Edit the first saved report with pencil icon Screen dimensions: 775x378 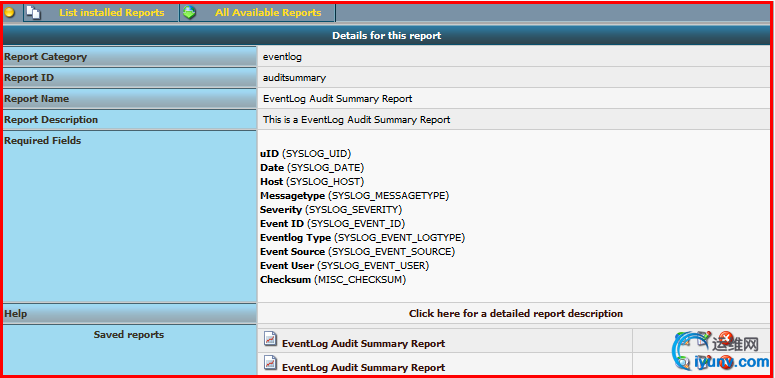704,338
